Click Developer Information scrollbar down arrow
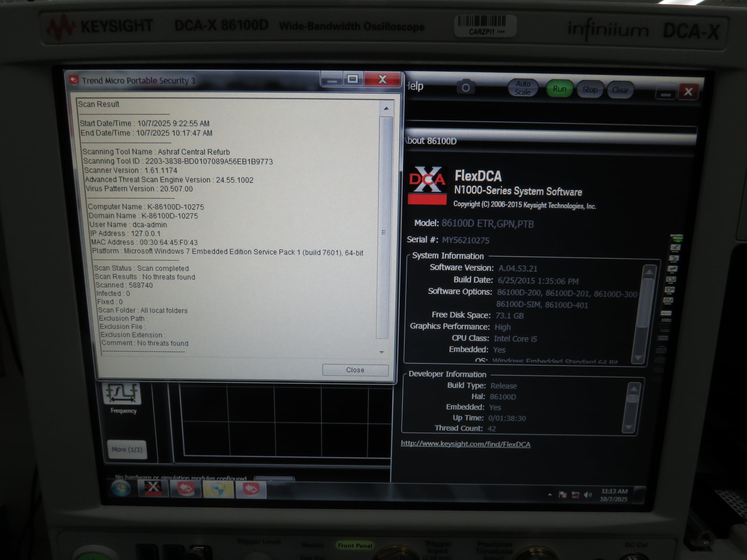 (628, 427)
